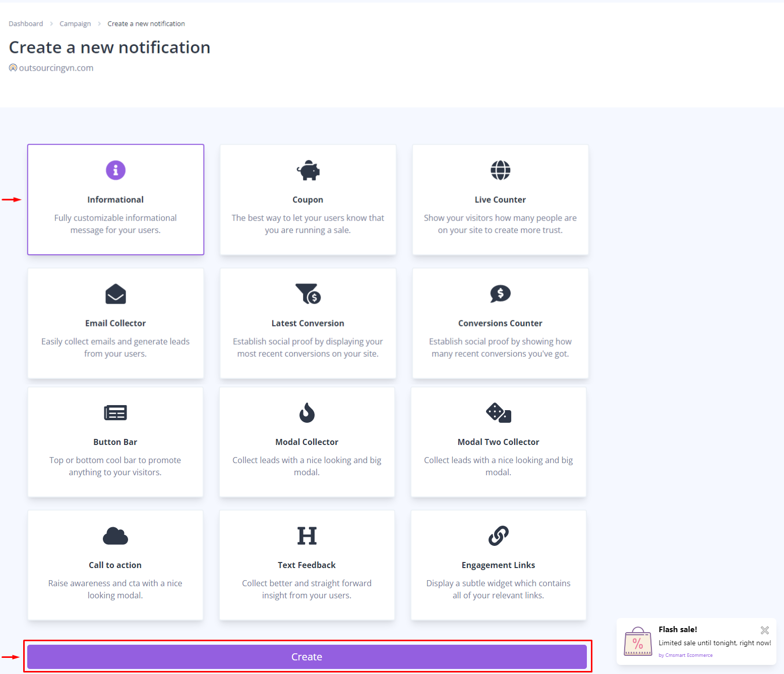The image size is (784, 674).
Task: Click the Text Feedback heading icon
Action: tap(307, 536)
